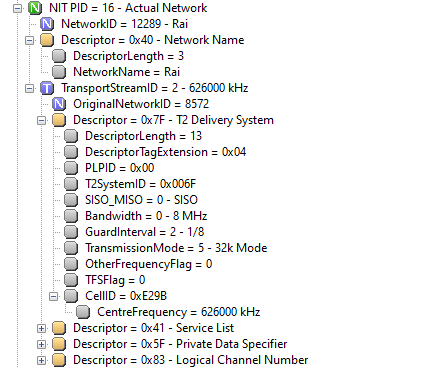
Task: Select 'TFSFlag = 0' text
Action: click(115, 280)
